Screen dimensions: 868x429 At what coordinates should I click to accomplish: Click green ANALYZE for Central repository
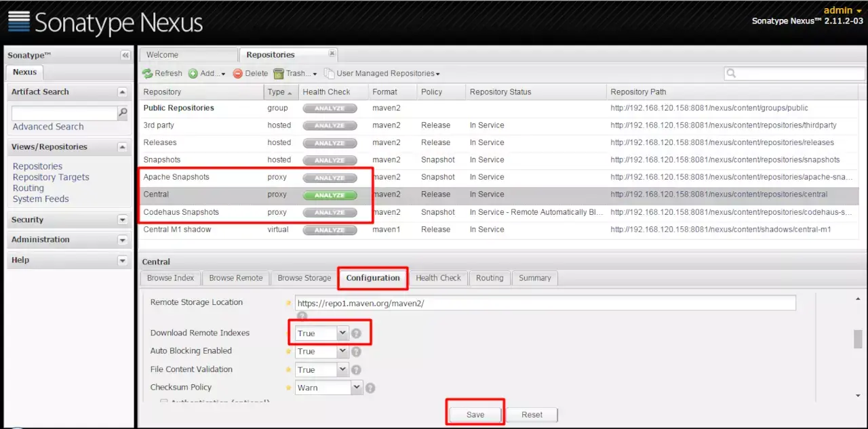(330, 195)
